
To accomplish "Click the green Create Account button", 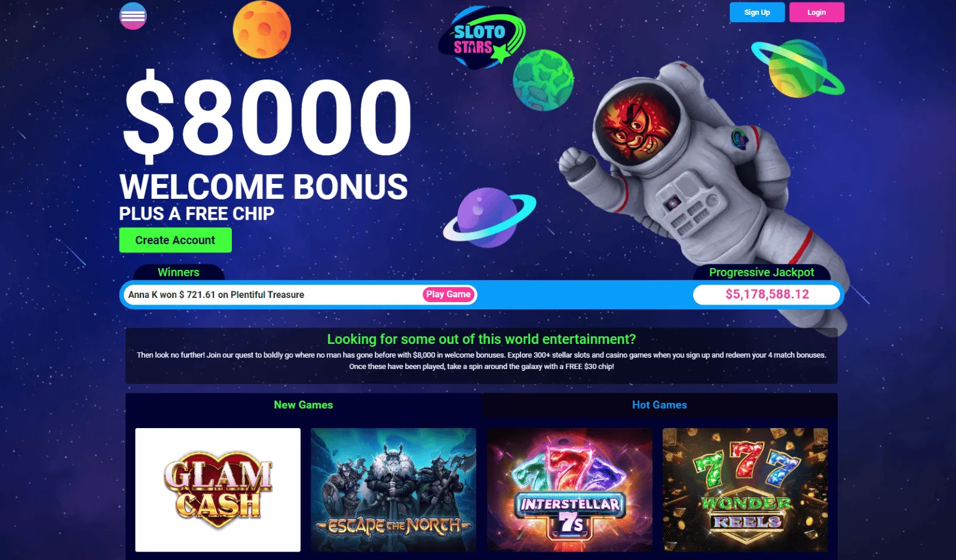I will (175, 240).
